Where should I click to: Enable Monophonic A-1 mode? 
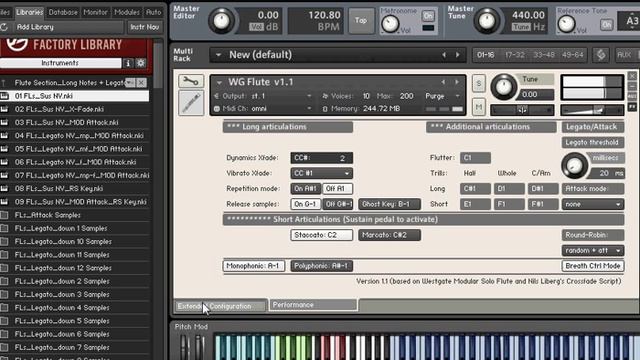pyautogui.click(x=253, y=266)
